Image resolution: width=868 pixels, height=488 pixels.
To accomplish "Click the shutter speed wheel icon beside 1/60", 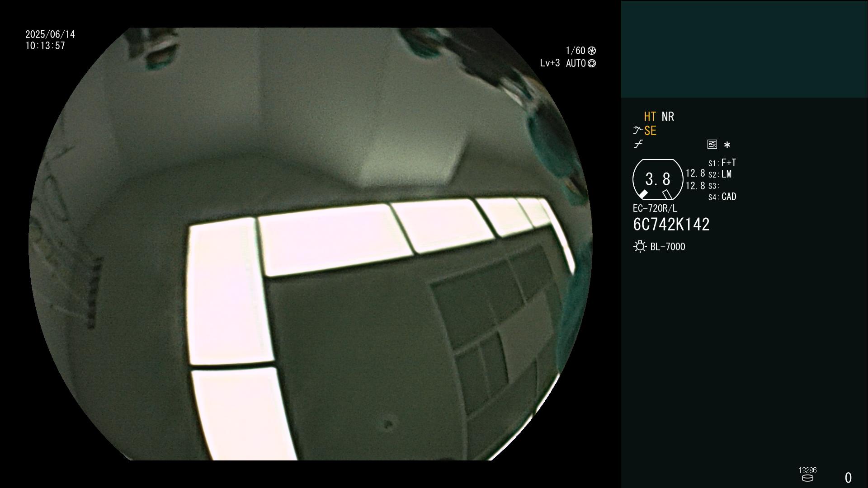I will (x=592, y=51).
